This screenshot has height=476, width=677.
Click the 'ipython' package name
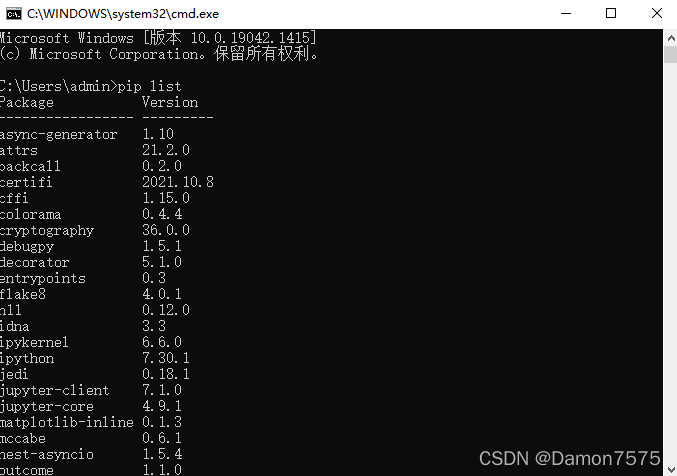tap(27, 358)
